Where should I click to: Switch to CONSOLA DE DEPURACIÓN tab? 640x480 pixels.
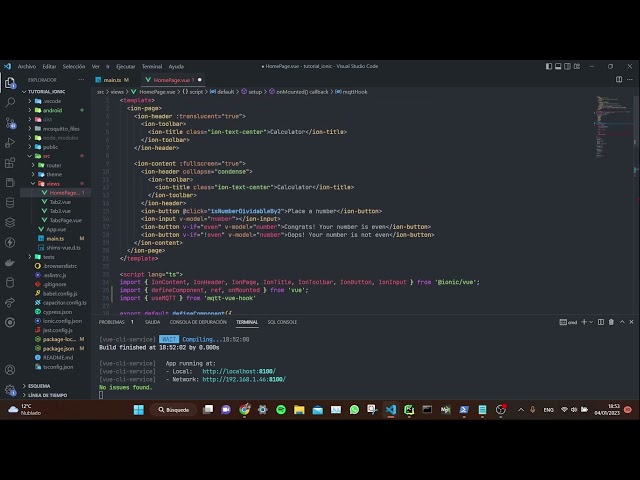click(x=198, y=322)
